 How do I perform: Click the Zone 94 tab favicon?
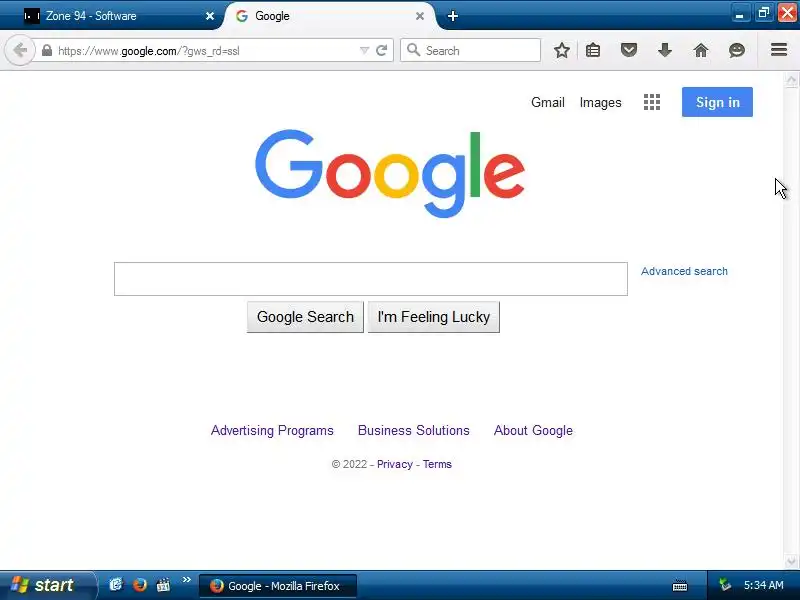(x=32, y=16)
